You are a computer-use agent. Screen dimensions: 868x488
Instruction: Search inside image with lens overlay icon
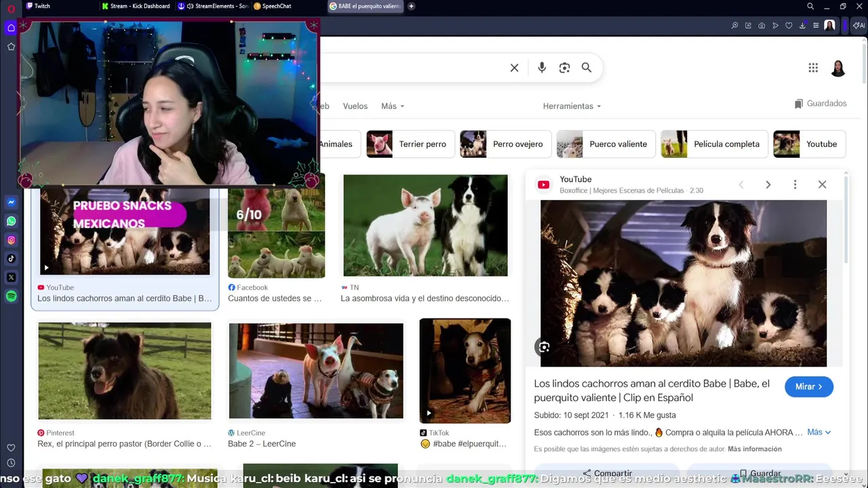[x=544, y=347]
